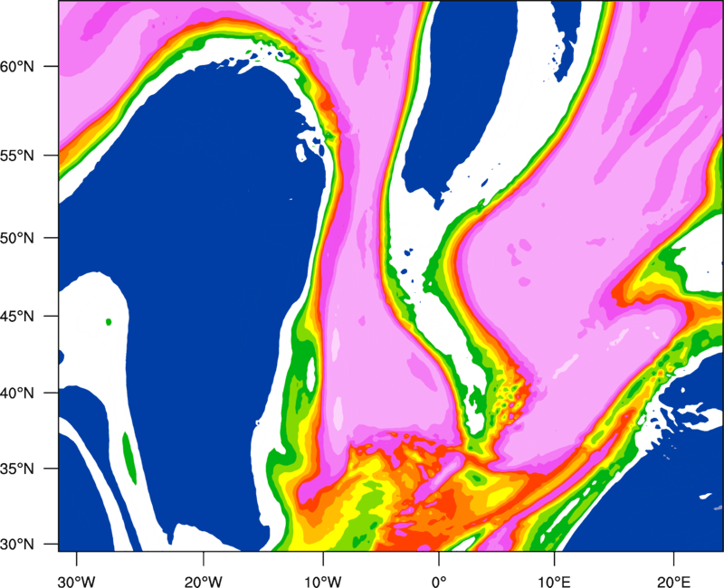Click the 60°N latitude label
Screen dimensions: 724x588
point(17,66)
